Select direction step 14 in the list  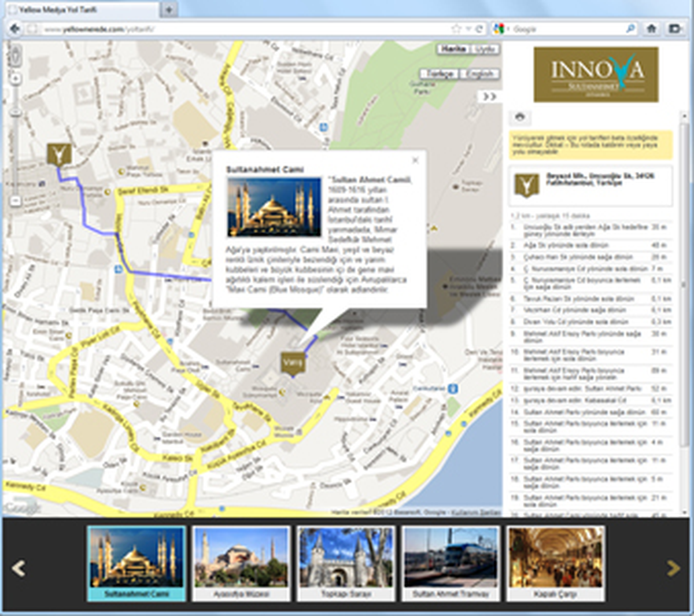590,412
